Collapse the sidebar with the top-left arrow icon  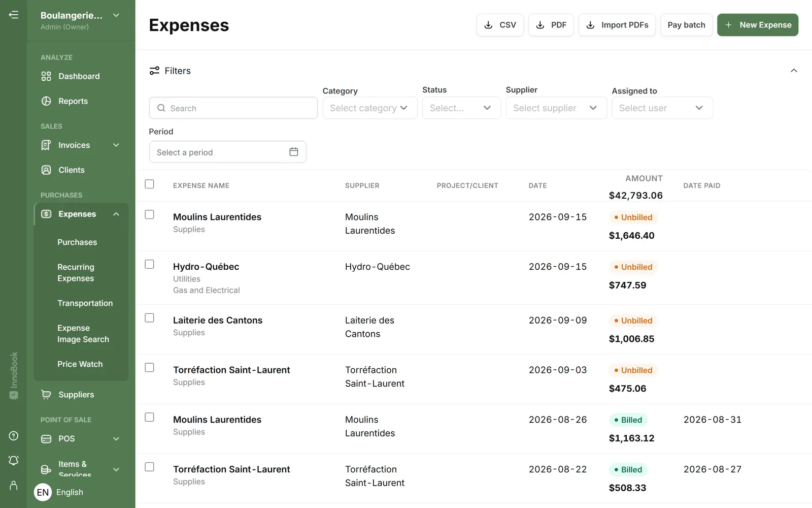click(x=14, y=15)
